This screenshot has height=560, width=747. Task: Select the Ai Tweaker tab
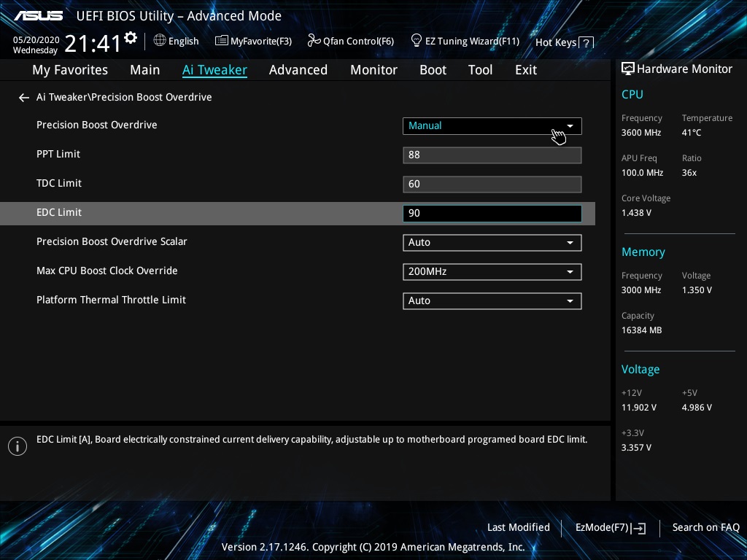coord(215,70)
